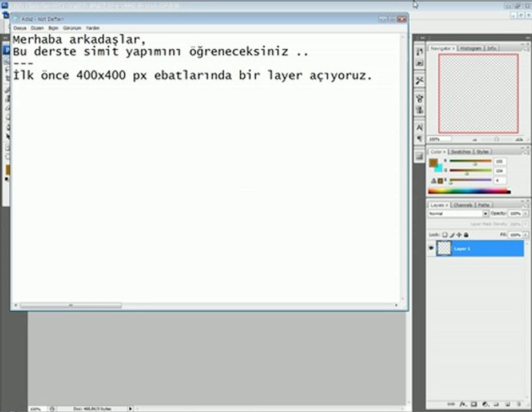Click the link layers icon
The width and height of the screenshot is (532, 412).
451,404
